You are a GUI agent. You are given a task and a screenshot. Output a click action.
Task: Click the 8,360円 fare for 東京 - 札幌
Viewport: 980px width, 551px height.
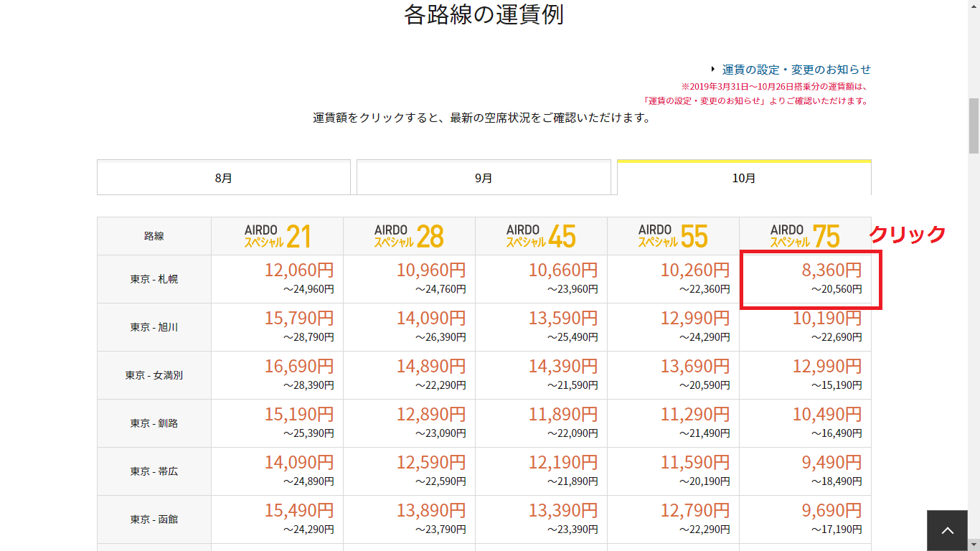click(831, 271)
